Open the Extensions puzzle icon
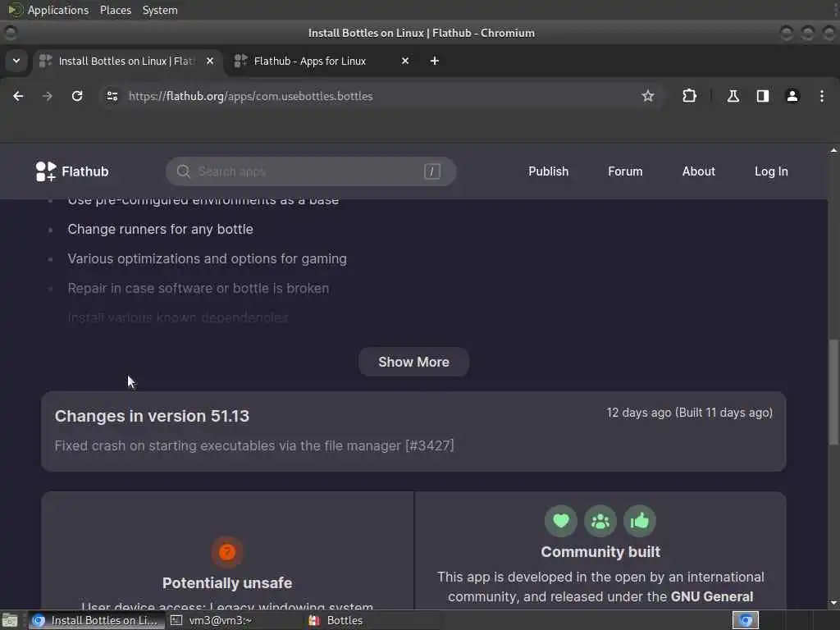The width and height of the screenshot is (840, 630). (x=689, y=96)
